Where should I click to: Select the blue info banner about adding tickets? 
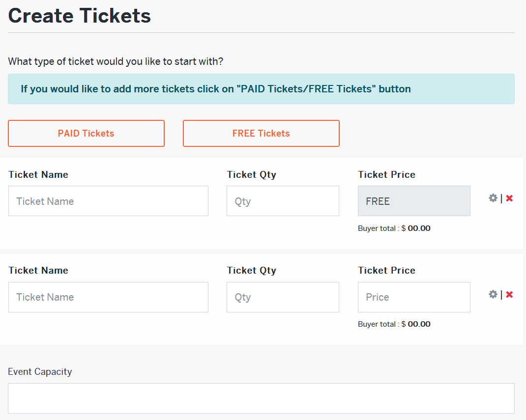261,89
